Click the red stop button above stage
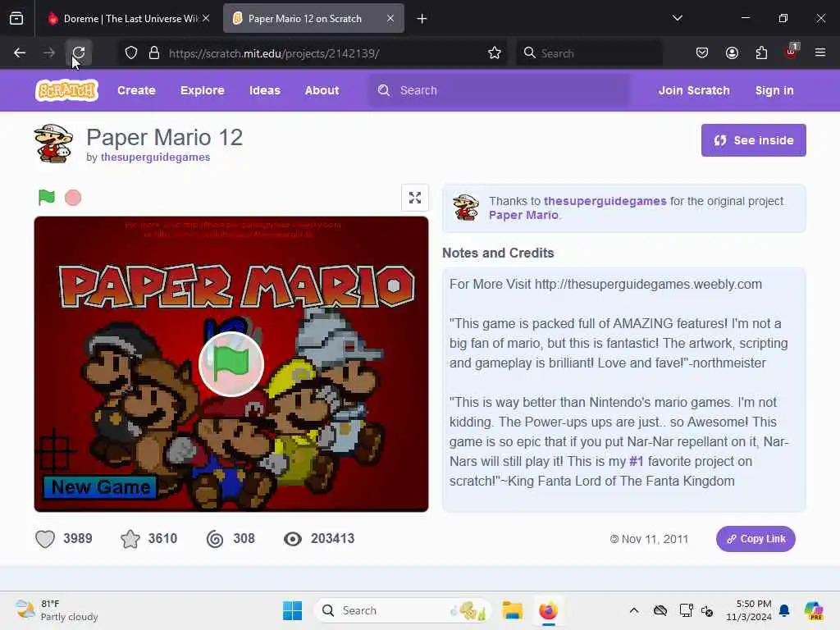This screenshot has height=630, width=840. coord(73,198)
